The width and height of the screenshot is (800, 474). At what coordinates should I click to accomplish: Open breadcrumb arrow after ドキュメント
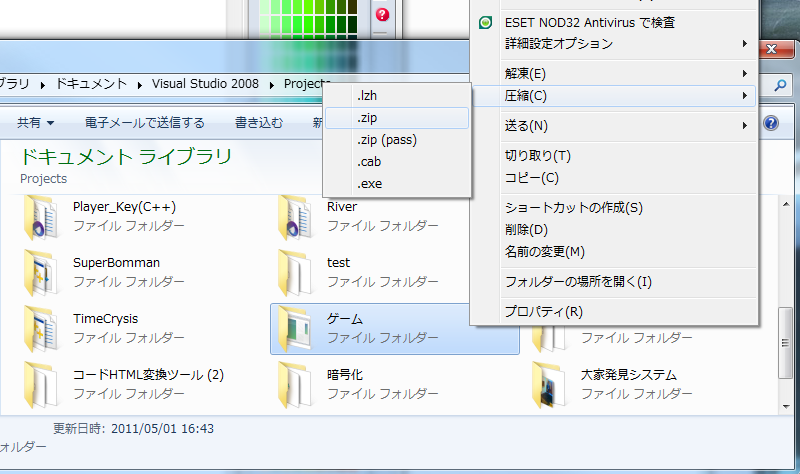click(139, 85)
